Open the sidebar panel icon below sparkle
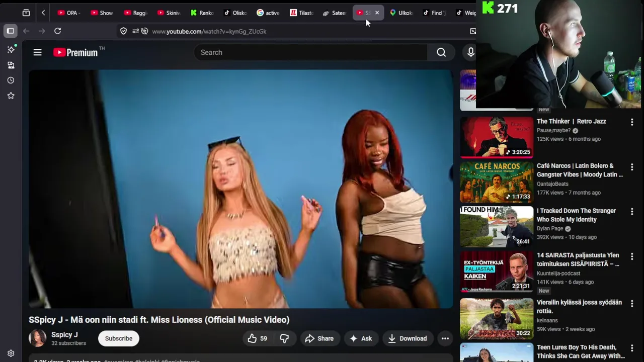 click(x=11, y=65)
